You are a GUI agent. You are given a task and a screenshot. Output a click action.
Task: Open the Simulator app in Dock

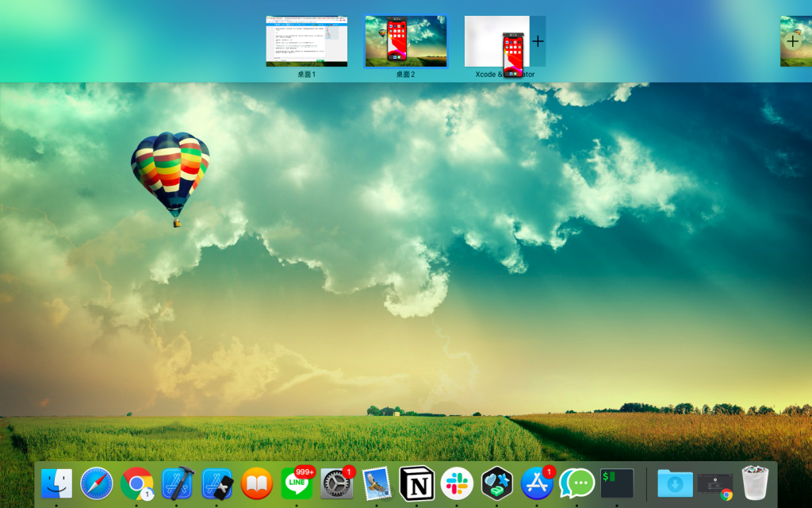click(x=217, y=483)
